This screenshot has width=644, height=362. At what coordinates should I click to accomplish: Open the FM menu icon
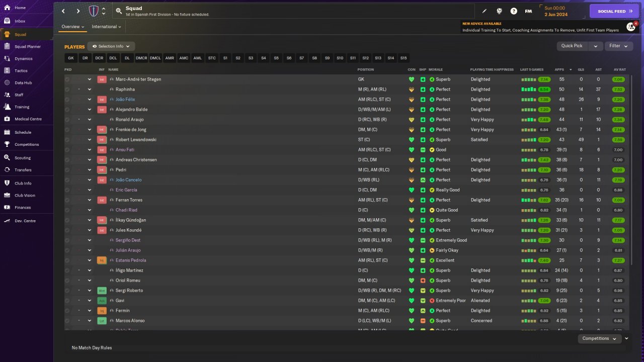point(528,11)
